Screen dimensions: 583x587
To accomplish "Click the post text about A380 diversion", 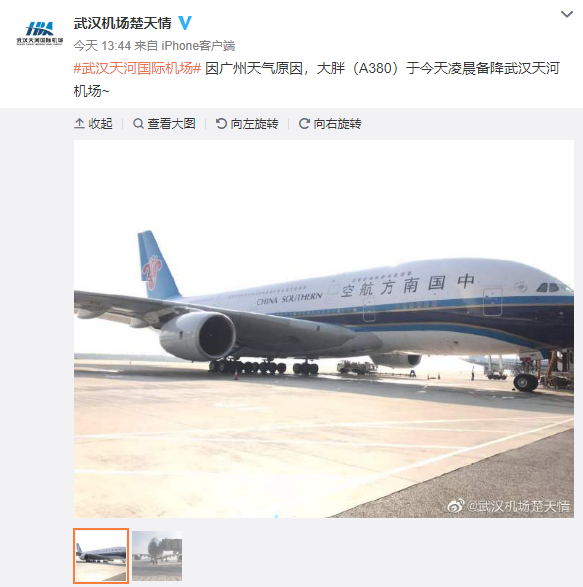I will click(x=316, y=80).
